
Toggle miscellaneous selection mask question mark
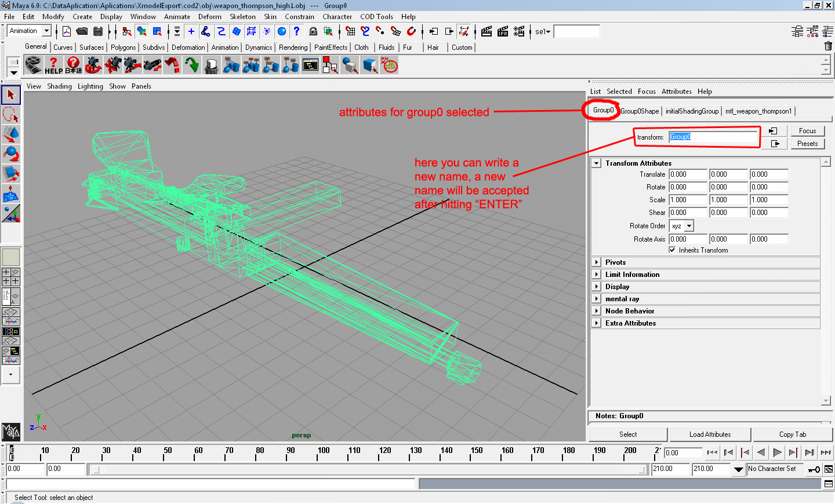click(297, 31)
